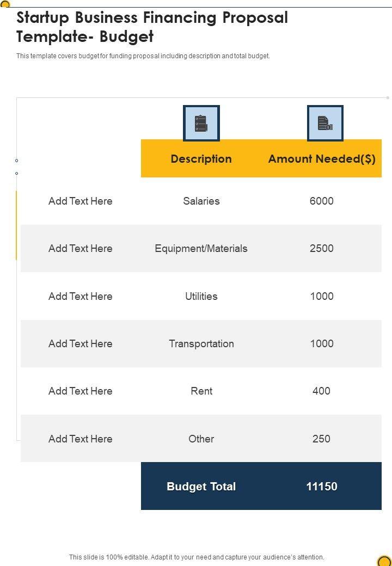This screenshot has width=392, height=566.
Task: Click the Budget Total label
Action: tap(201, 487)
